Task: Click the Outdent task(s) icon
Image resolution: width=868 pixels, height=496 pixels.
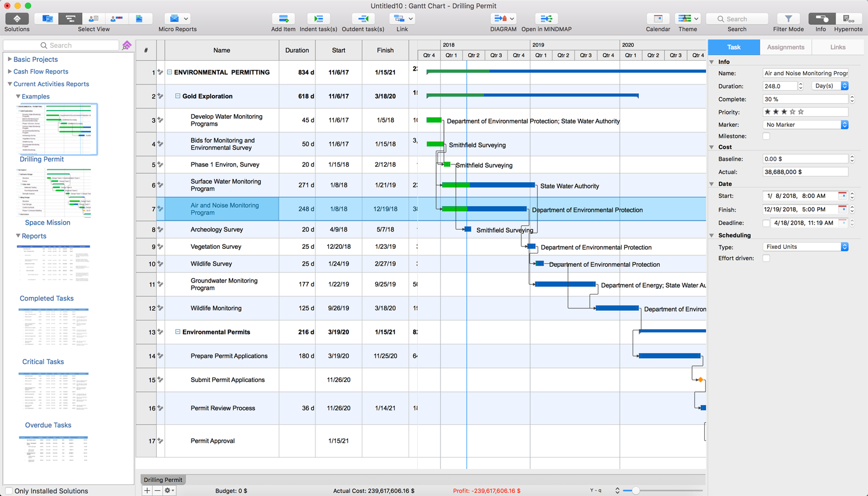Action: pyautogui.click(x=363, y=19)
